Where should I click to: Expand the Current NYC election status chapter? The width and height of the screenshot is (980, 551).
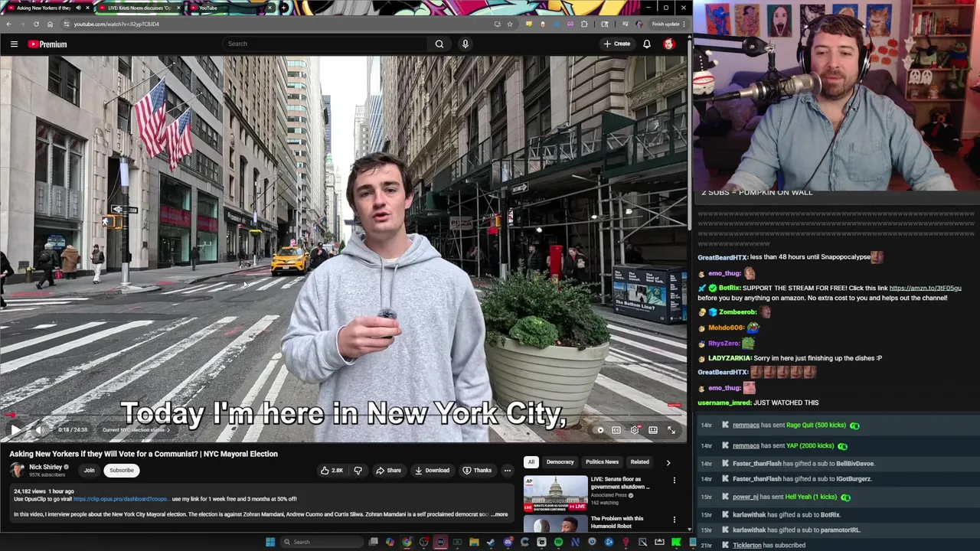tap(136, 430)
